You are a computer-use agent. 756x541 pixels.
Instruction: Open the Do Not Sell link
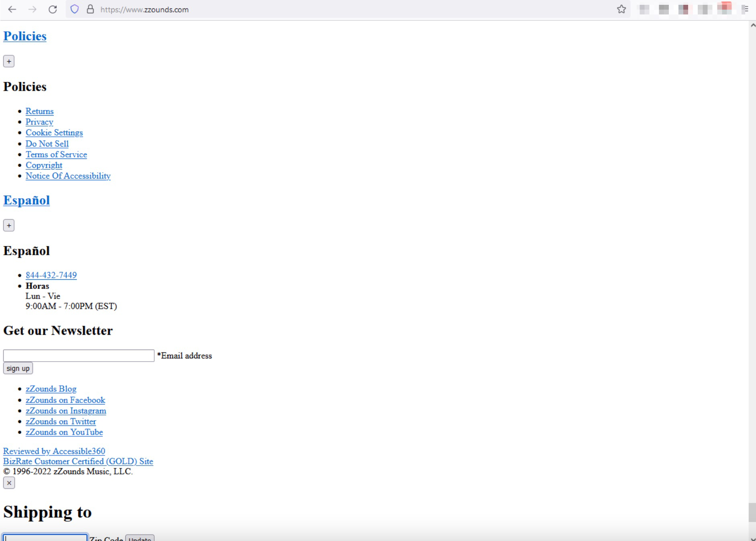click(x=47, y=144)
